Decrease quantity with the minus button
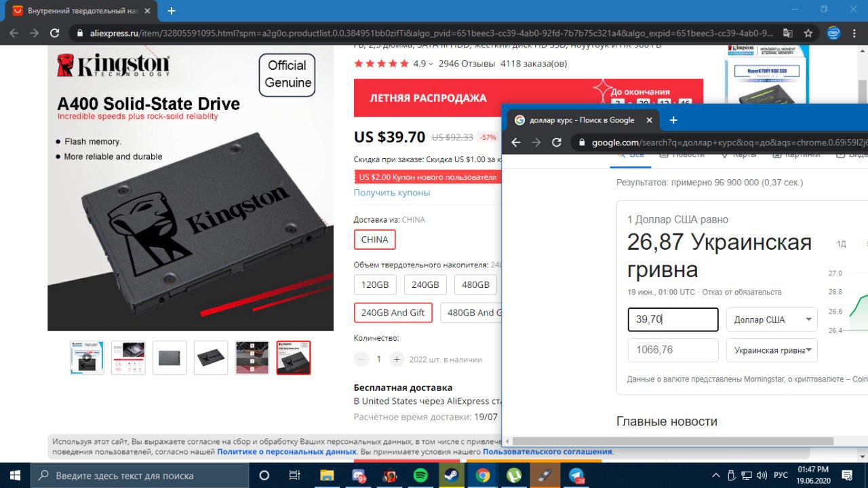The height and width of the screenshot is (488, 868). (361, 359)
